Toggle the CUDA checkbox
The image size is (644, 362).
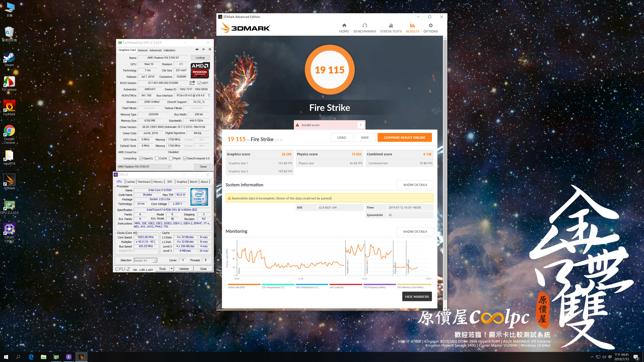[157, 158]
